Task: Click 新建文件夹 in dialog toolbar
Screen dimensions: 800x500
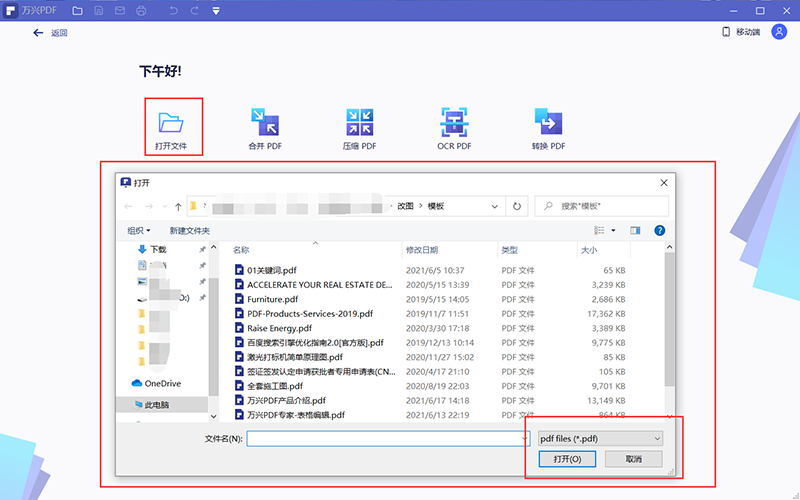Action: coord(189,230)
